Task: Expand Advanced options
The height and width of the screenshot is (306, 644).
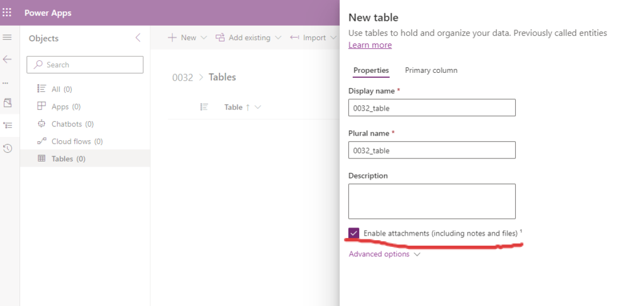Action: point(384,254)
